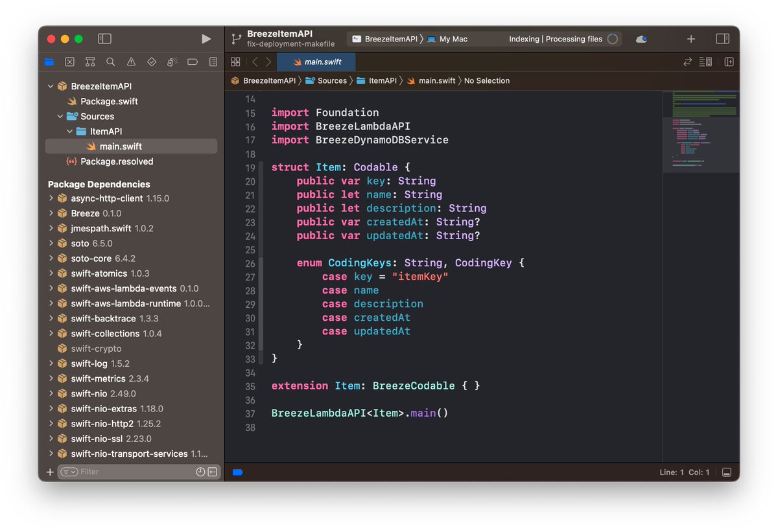
Task: Toggle recently edited files filter clock
Action: (200, 472)
